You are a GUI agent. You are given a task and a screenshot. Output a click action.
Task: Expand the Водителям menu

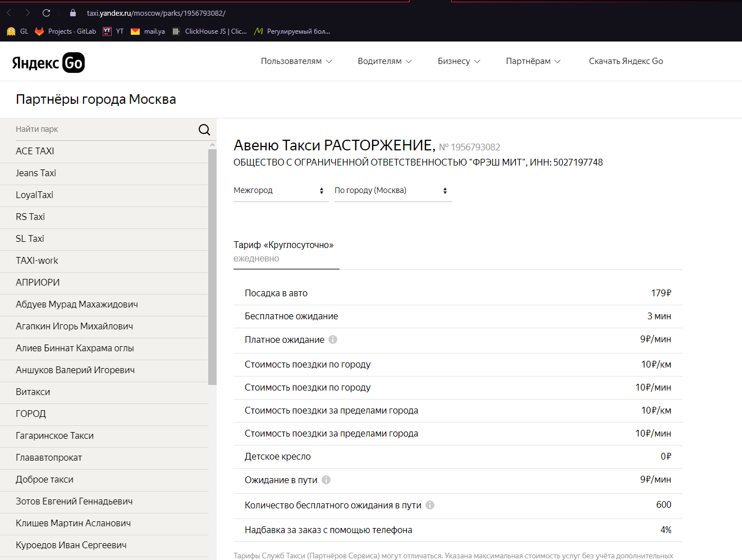[384, 61]
